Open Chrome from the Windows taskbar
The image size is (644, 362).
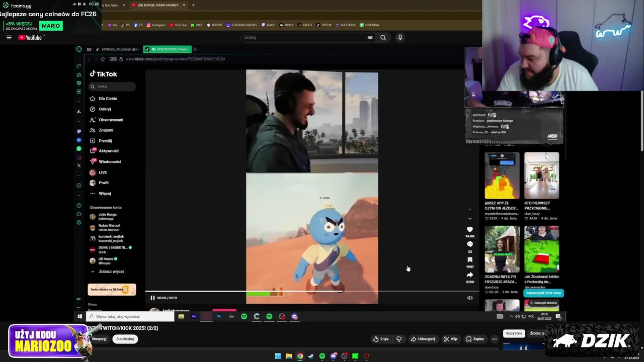[x=300, y=356]
